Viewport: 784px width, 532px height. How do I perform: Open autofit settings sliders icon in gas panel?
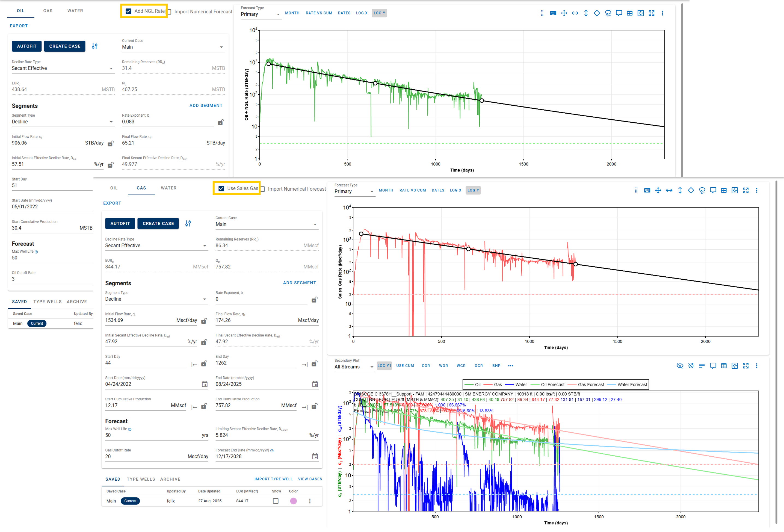(188, 223)
